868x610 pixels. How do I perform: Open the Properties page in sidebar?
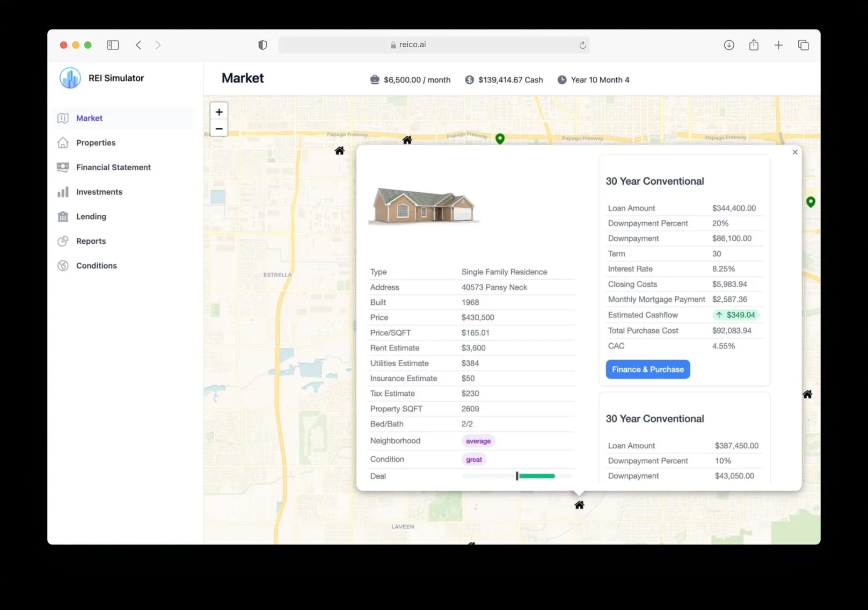click(x=96, y=143)
